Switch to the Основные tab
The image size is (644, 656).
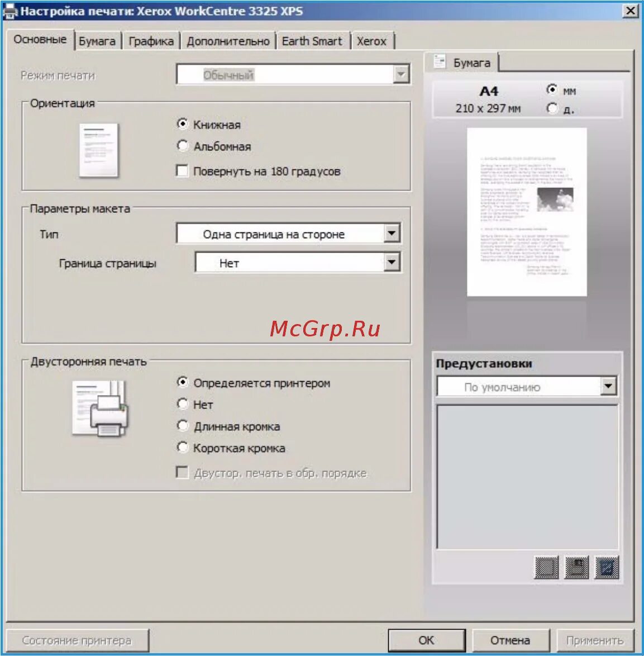point(40,40)
